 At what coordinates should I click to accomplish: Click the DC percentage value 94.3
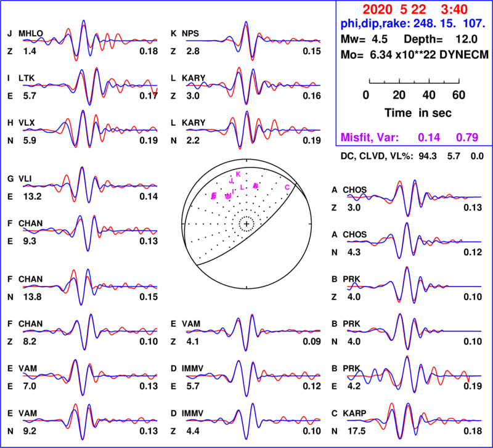(427, 157)
